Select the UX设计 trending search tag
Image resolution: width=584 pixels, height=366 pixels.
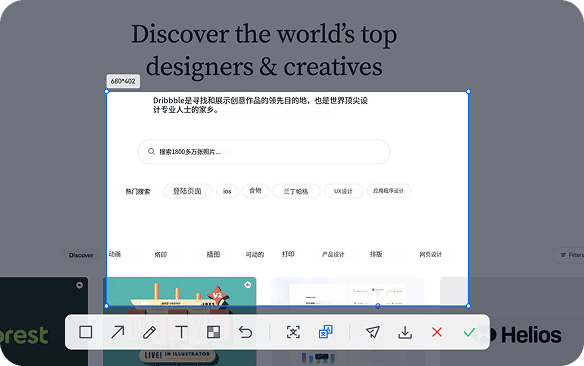click(343, 191)
